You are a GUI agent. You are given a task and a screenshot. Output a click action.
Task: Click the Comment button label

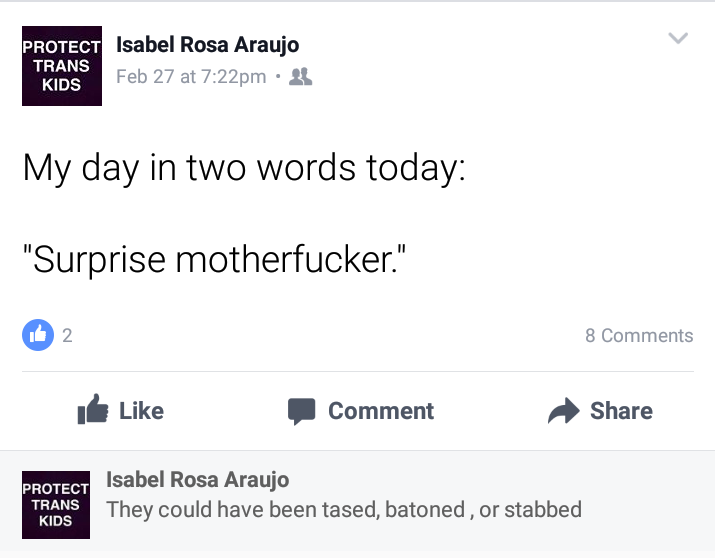click(381, 411)
